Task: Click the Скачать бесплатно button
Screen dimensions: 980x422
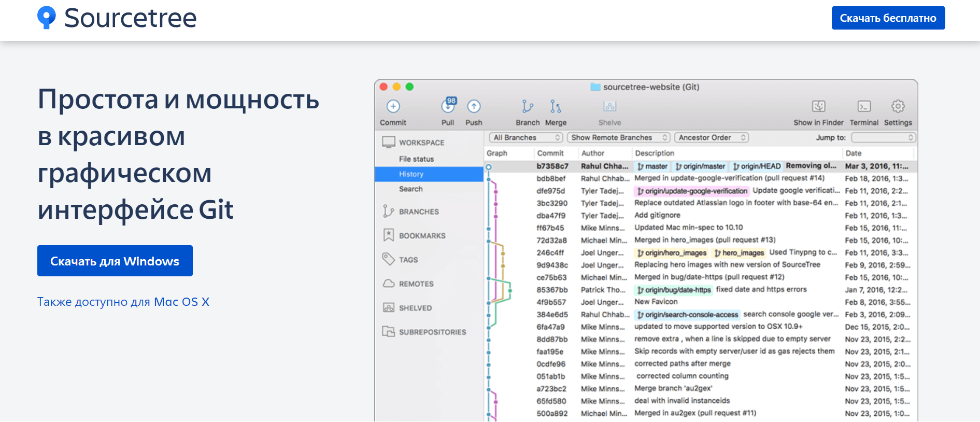Action: [888, 18]
